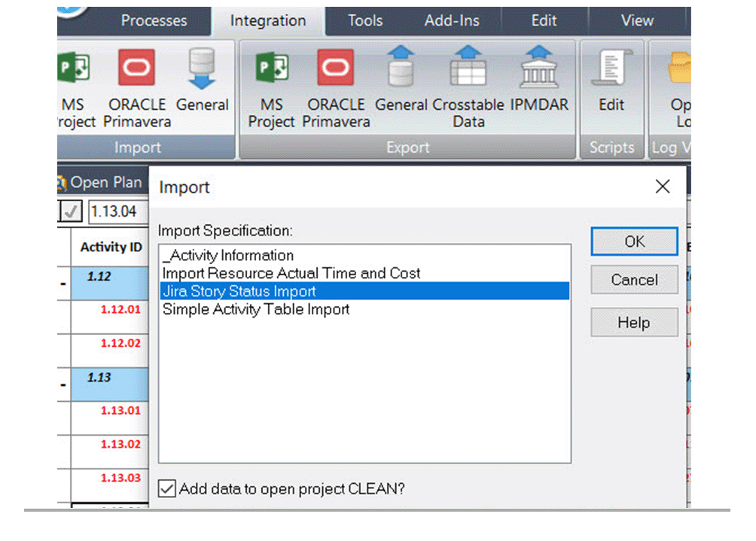
Task: Open the Help dialog from the Import window
Action: pos(634,322)
